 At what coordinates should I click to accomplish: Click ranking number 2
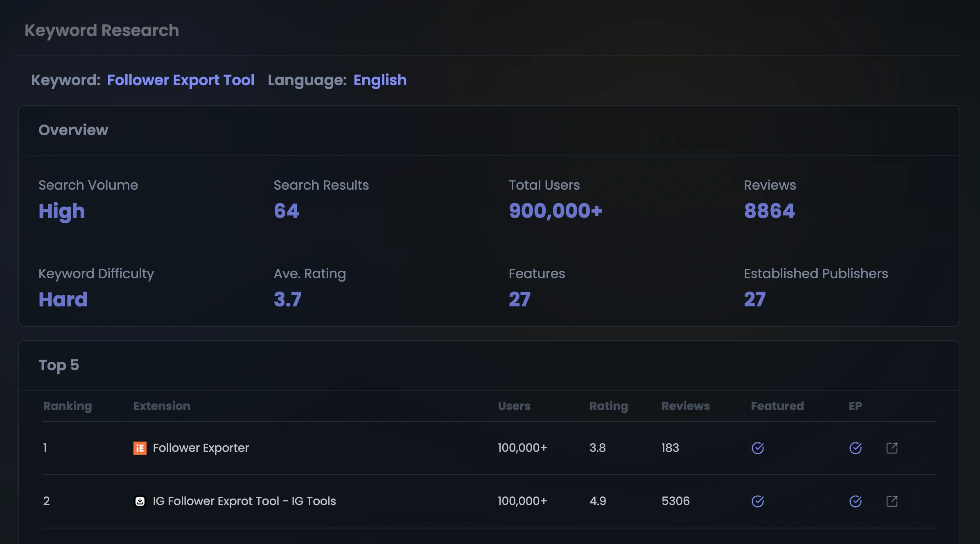click(x=46, y=501)
